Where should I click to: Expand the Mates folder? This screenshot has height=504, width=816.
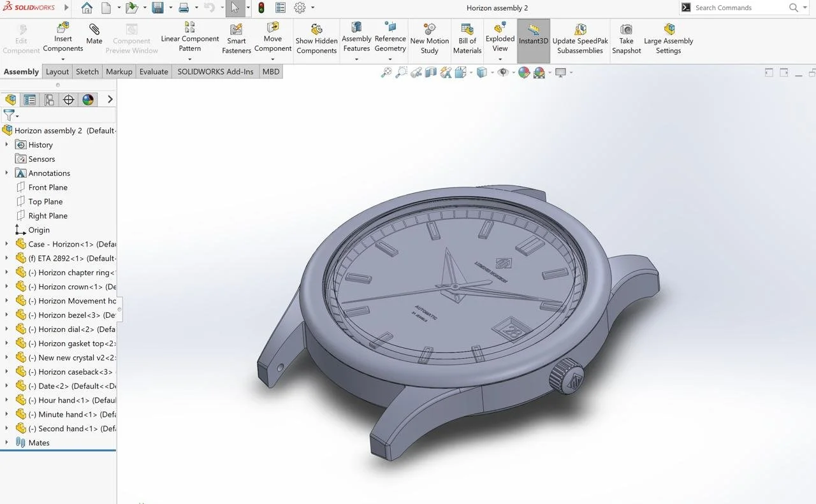coord(6,442)
